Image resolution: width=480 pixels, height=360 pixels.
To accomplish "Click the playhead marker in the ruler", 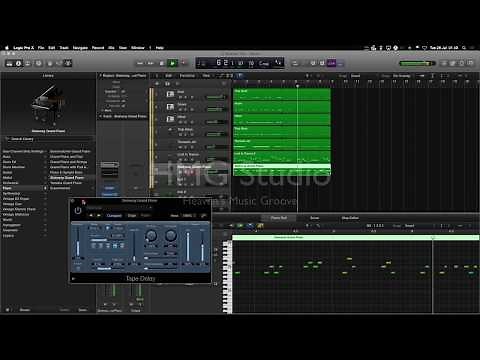I will click(x=297, y=86).
